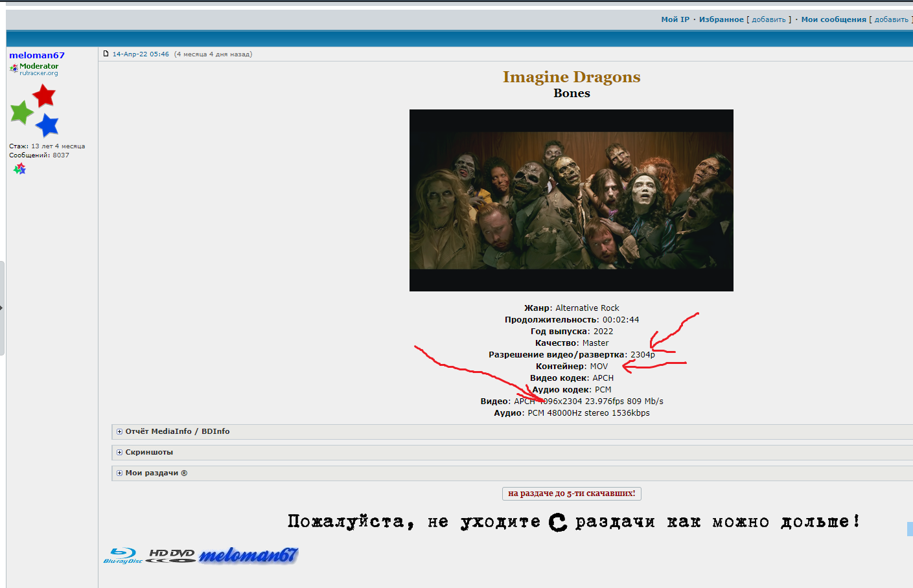Click the green star award icon

click(21, 112)
